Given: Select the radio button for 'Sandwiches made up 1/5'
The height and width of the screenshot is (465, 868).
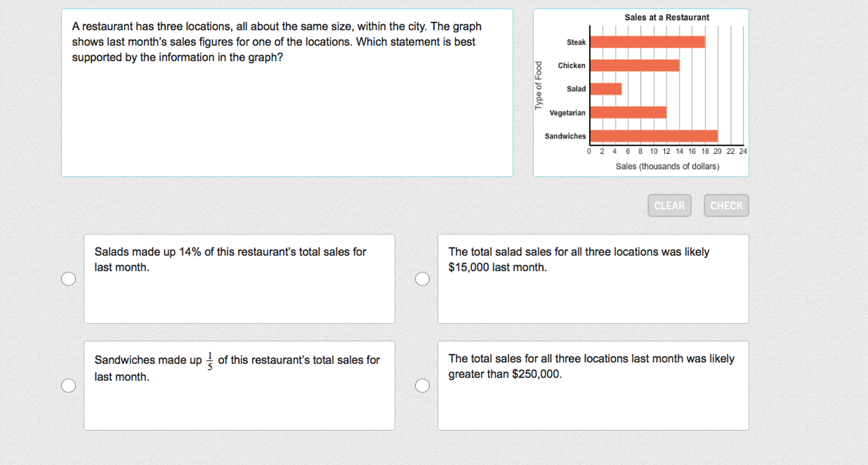Looking at the screenshot, I should [68, 386].
